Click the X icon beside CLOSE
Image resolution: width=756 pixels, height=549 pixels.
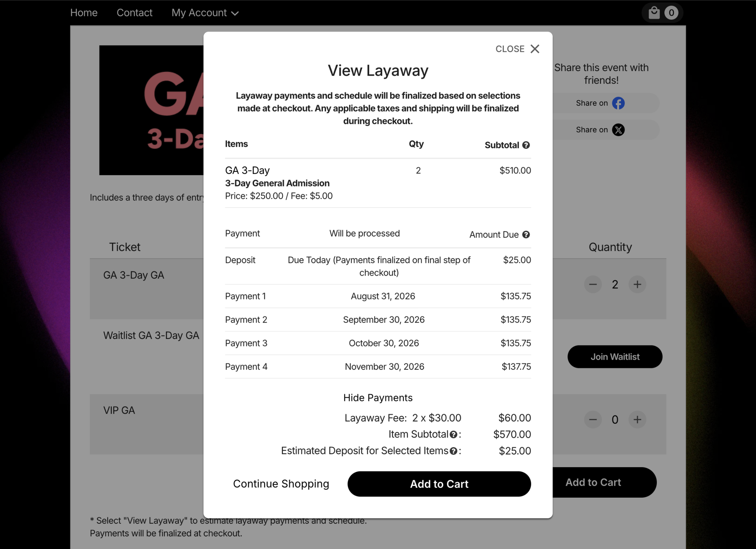click(535, 49)
